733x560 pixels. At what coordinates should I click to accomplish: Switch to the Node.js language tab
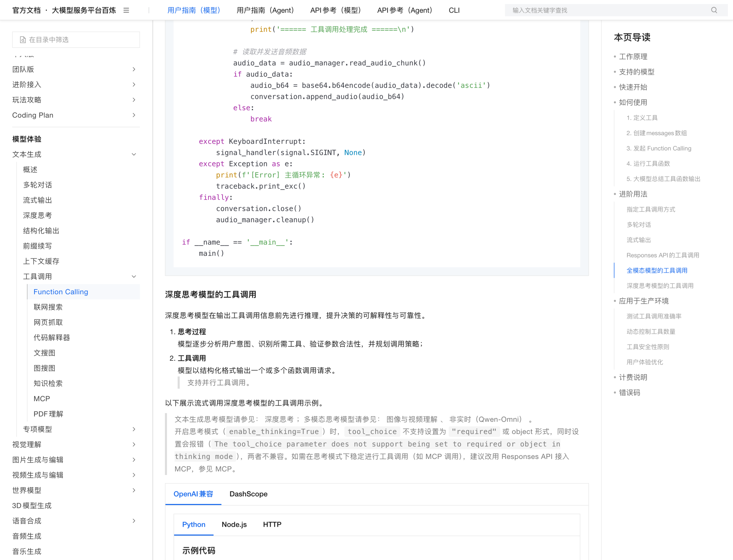tap(234, 525)
